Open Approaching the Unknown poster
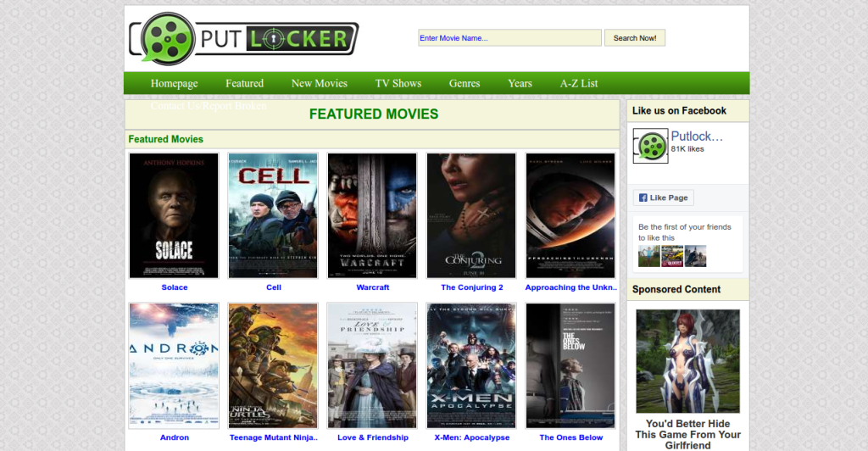The height and width of the screenshot is (451, 868). tap(570, 215)
